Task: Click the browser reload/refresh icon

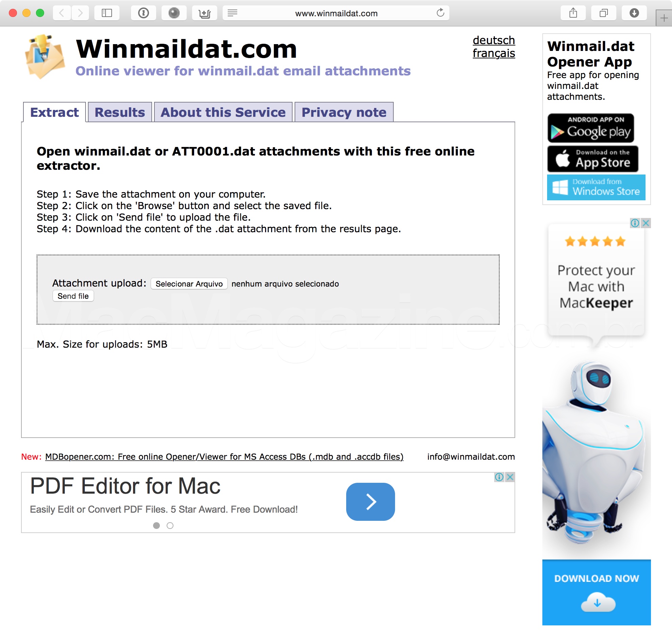Action: point(441,12)
